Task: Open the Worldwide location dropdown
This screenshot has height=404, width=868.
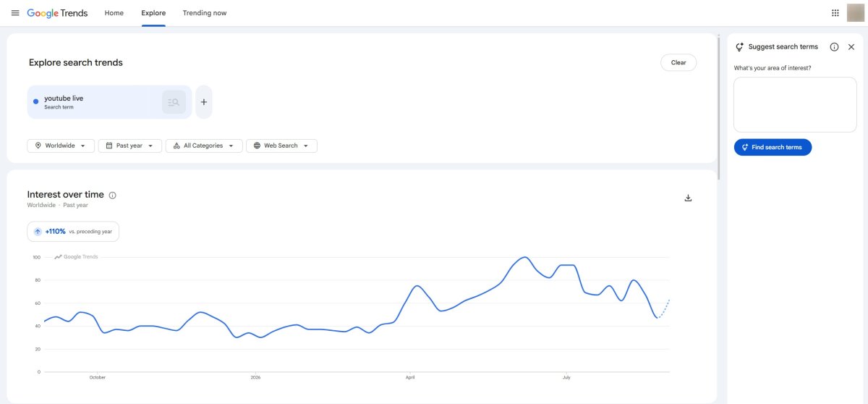Action: (61, 146)
